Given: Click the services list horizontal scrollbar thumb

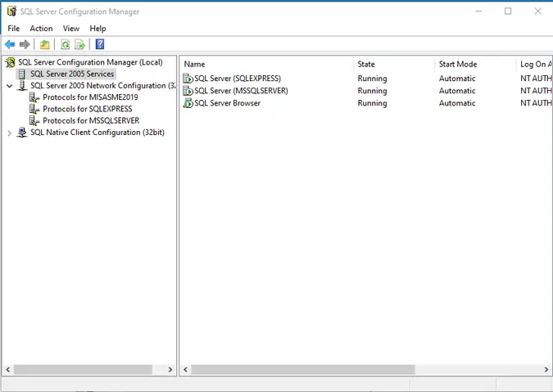Looking at the screenshot, I should pos(303,370).
